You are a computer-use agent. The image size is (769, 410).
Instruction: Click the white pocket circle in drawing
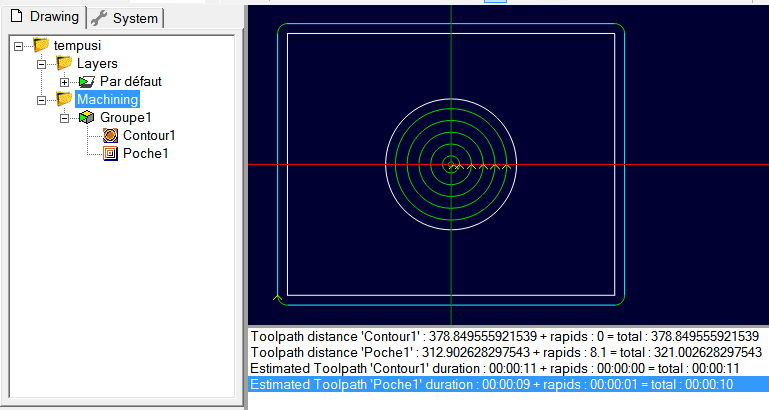point(386,165)
